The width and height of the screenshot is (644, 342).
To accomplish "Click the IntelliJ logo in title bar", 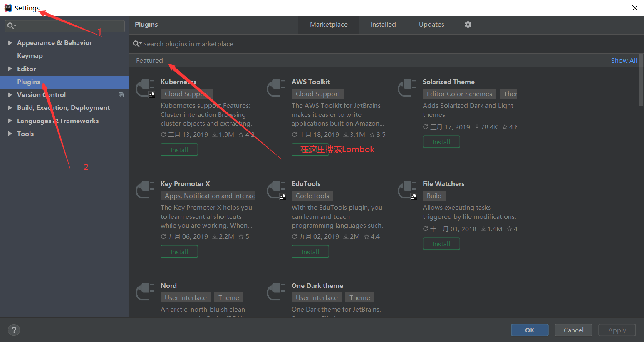I will 8,8.
